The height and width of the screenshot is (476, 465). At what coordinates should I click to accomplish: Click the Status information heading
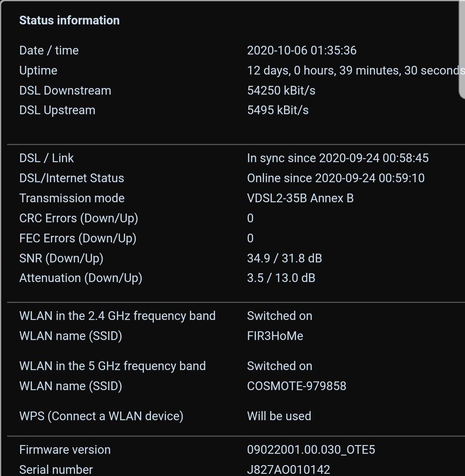click(x=69, y=20)
